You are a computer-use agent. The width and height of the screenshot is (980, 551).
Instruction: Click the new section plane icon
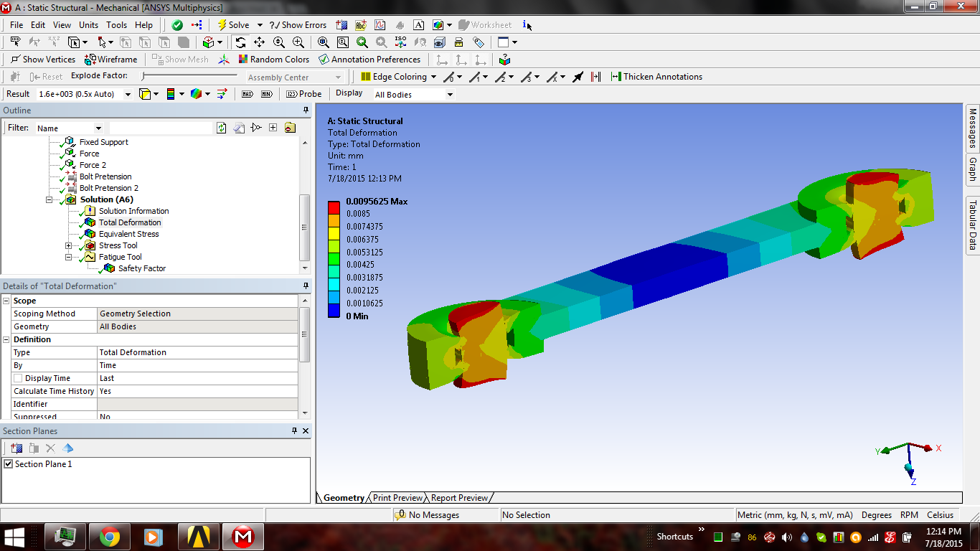point(17,448)
